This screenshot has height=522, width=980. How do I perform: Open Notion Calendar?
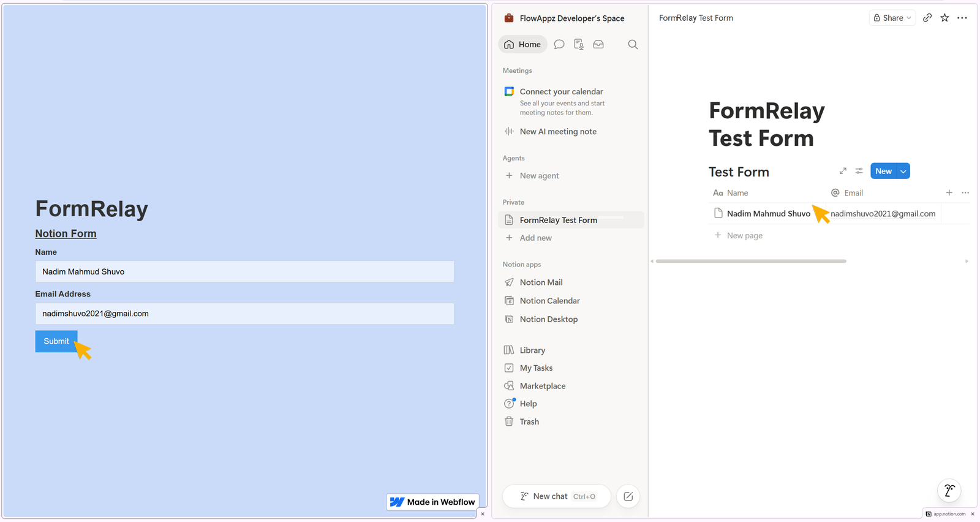[549, 301]
